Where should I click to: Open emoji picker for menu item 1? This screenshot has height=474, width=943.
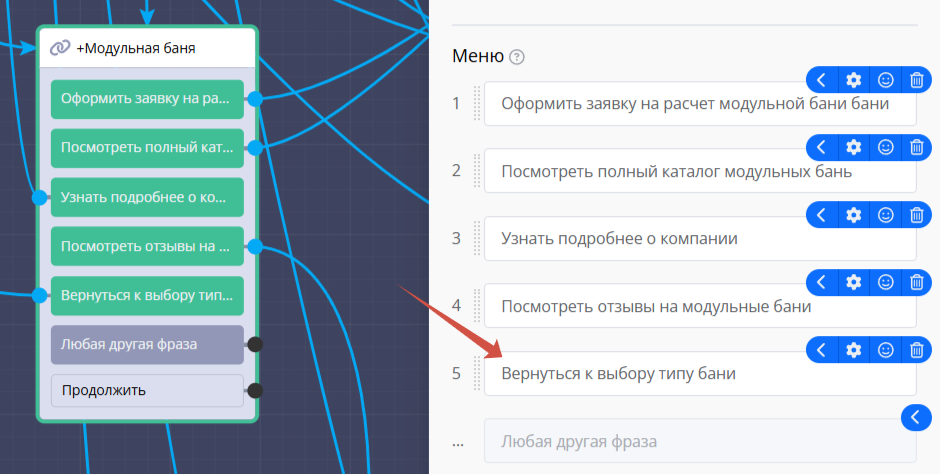click(x=885, y=80)
